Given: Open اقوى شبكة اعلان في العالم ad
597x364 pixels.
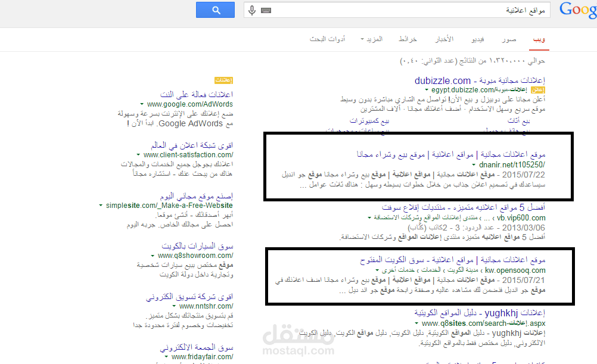Looking at the screenshot, I should pyautogui.click(x=191, y=145).
